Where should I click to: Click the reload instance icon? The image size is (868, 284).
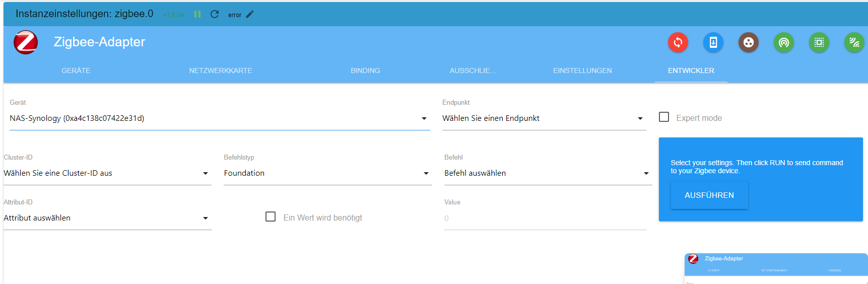[x=215, y=14]
